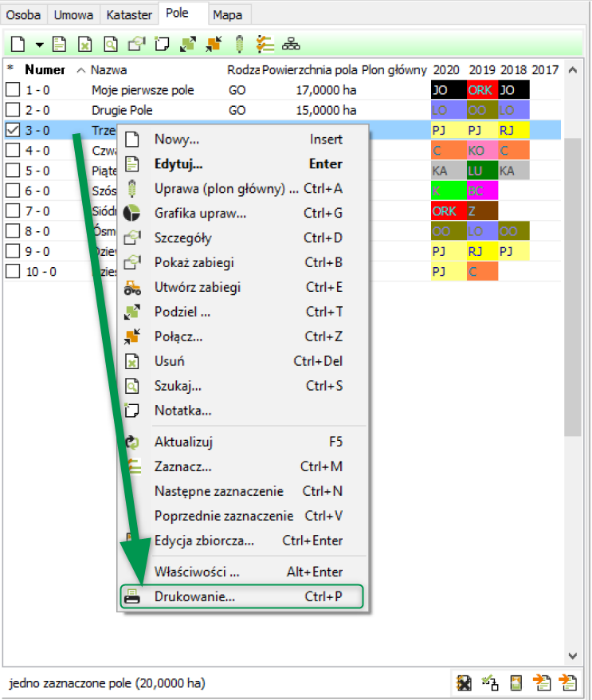Tick the checkbox for row 5 - 0
592x700 pixels.
coord(13,171)
